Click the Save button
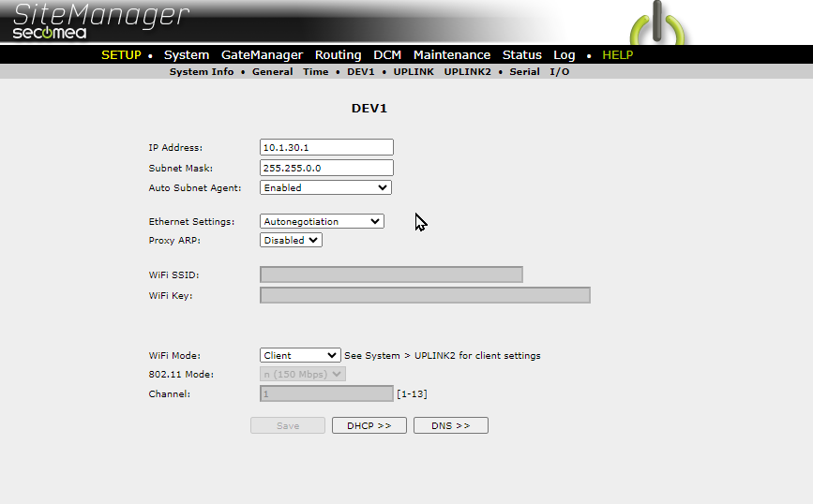Viewport: 813px width, 504px height. [288, 425]
